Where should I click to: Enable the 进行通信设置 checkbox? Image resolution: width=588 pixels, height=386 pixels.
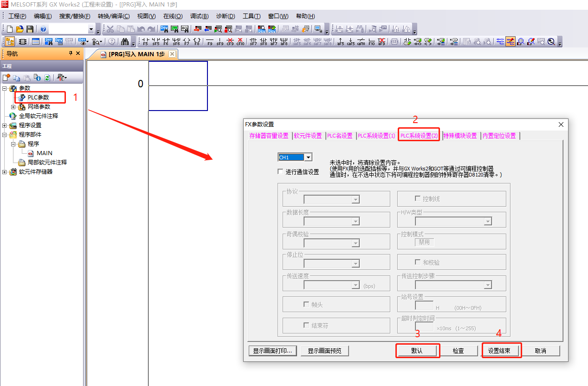(x=280, y=171)
